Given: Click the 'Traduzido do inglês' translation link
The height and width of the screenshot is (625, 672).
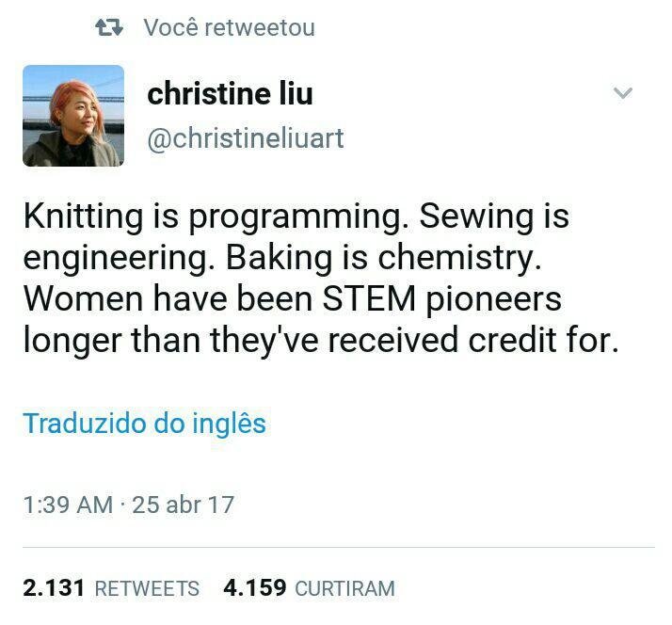Looking at the screenshot, I should coord(144,423).
